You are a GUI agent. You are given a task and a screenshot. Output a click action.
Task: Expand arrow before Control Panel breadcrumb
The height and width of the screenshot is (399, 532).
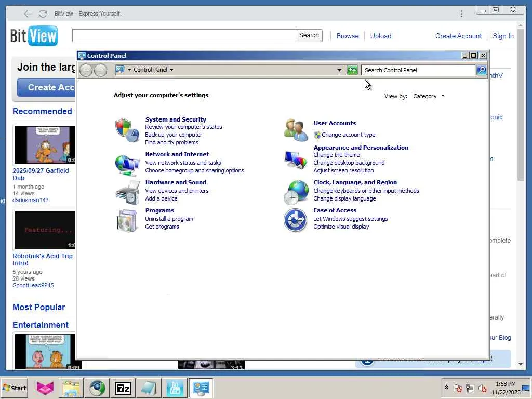click(x=129, y=70)
